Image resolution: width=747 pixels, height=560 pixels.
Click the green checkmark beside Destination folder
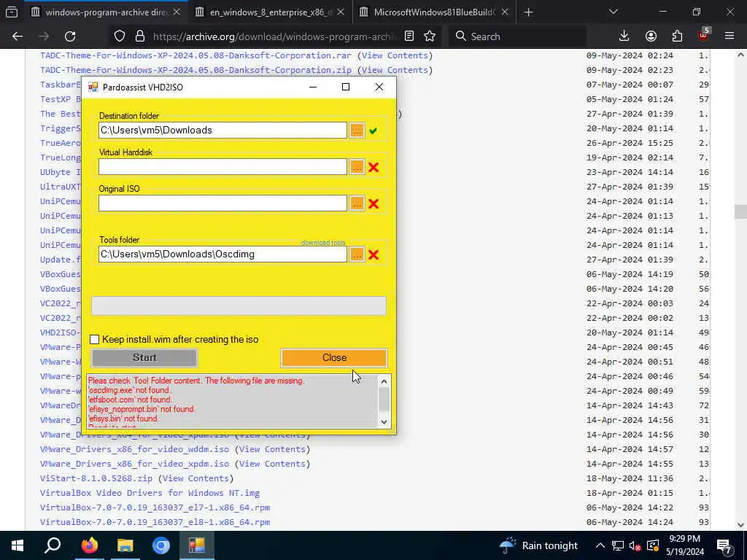[x=373, y=131]
